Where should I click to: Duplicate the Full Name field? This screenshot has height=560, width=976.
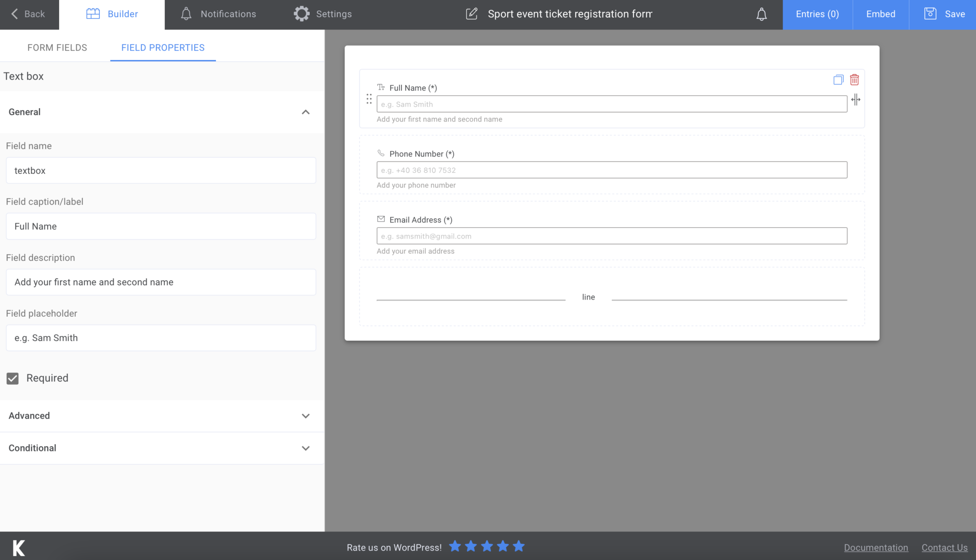pos(838,80)
